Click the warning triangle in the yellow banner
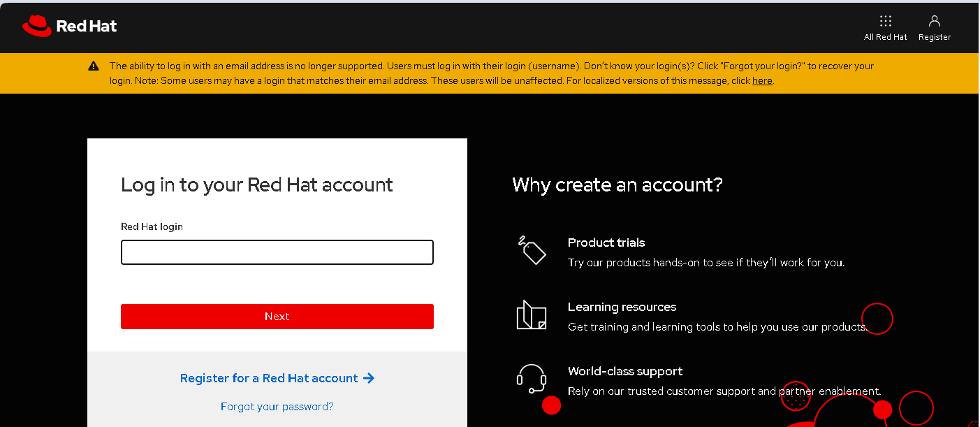Image resolution: width=980 pixels, height=427 pixels. pos(94,66)
